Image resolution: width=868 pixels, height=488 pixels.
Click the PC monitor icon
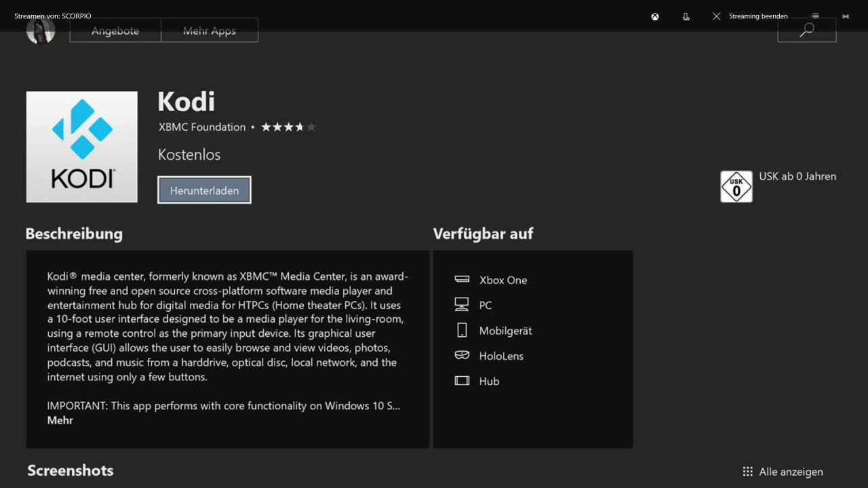pyautogui.click(x=462, y=304)
